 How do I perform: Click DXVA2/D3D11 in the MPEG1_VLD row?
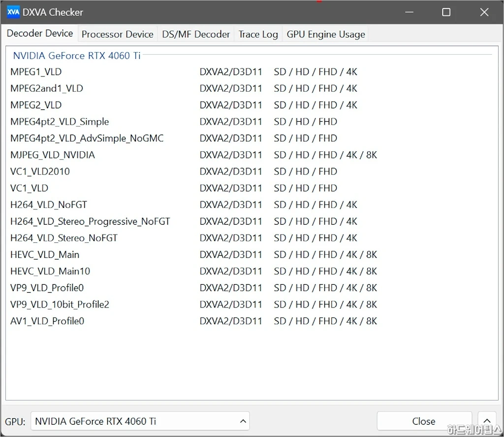click(231, 72)
